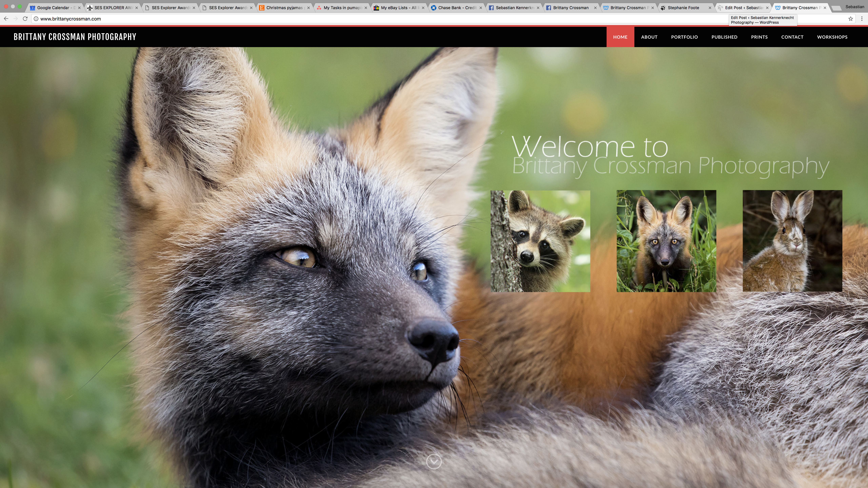The image size is (868, 488).
Task: Open the Chrome three-dot menu
Action: click(x=862, y=18)
